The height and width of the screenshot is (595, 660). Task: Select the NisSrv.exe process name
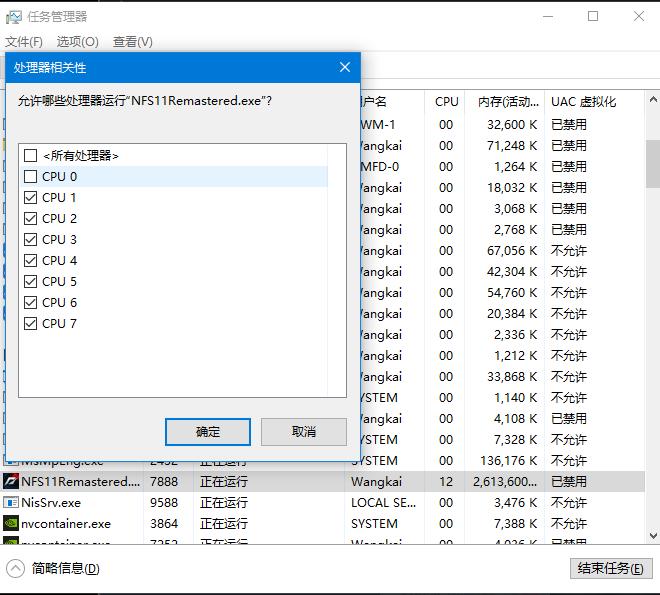point(51,502)
